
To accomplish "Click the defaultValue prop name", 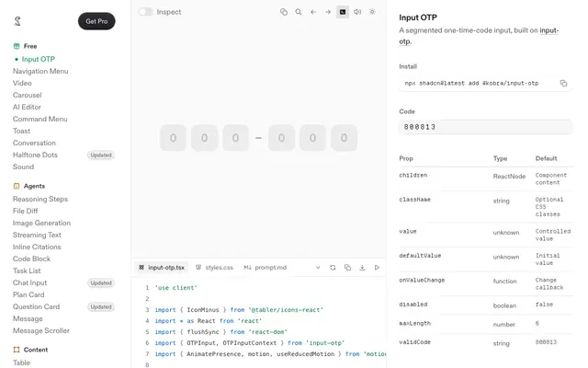I will 420,256.
